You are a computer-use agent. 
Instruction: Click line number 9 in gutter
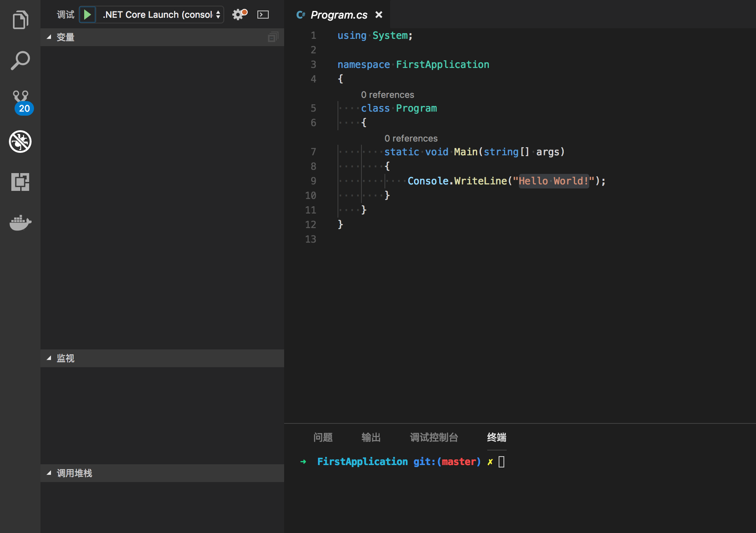[x=313, y=181]
